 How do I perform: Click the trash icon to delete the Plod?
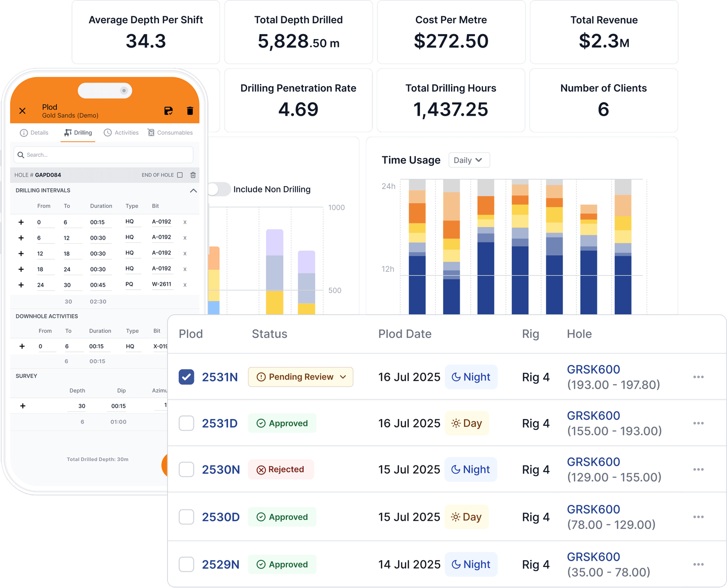point(190,111)
